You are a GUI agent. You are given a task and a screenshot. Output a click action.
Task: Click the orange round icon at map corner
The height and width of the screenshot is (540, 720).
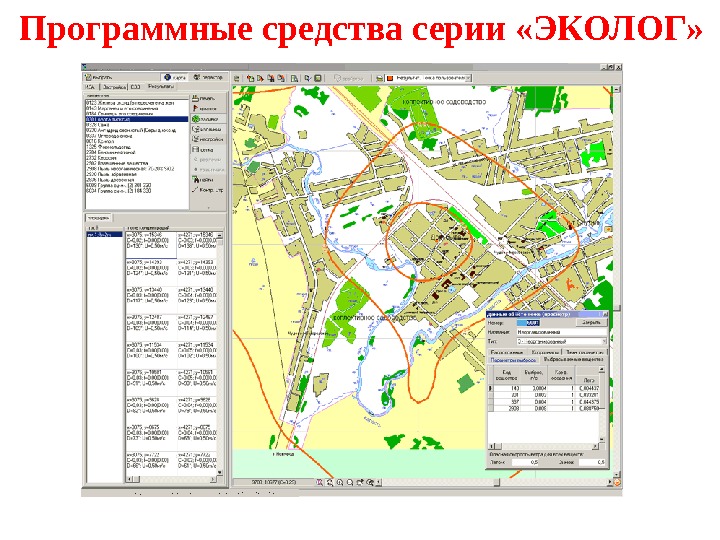click(617, 483)
